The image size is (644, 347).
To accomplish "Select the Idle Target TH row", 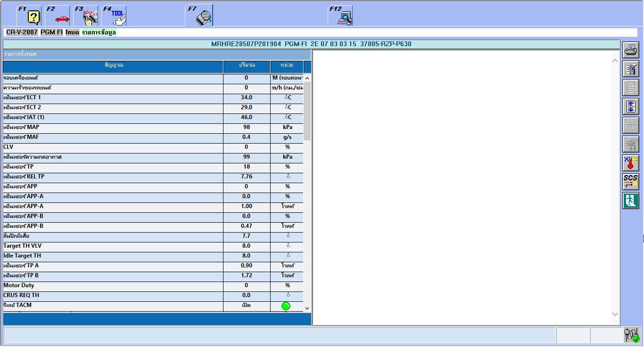I will click(154, 256).
